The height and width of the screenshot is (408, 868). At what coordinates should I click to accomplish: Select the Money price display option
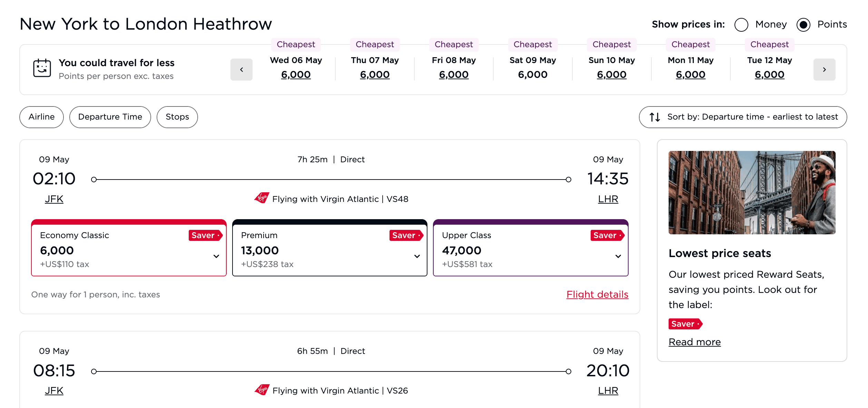coord(741,24)
